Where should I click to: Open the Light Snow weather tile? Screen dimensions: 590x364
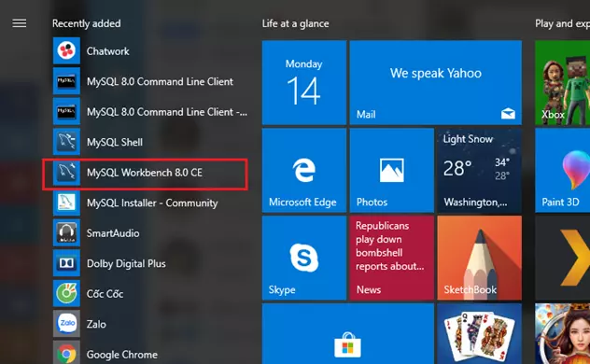(480, 171)
